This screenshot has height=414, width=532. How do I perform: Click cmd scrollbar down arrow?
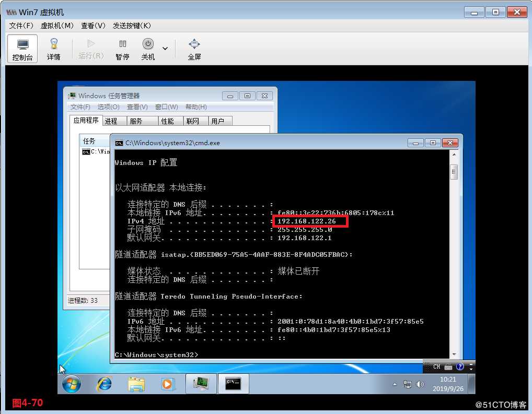click(x=454, y=354)
